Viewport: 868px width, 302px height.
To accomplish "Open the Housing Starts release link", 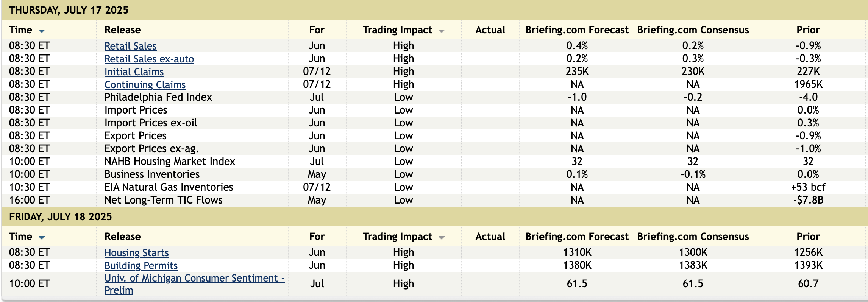I will pyautogui.click(x=136, y=253).
